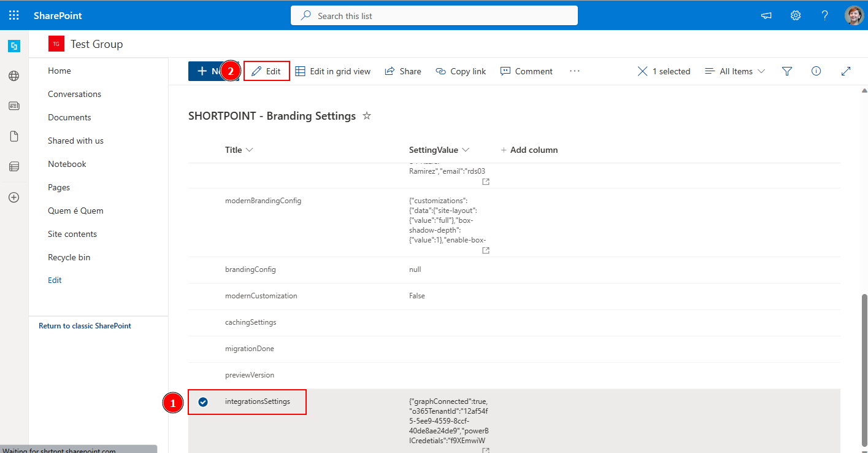Open Recycle bin in navigation

coord(69,257)
